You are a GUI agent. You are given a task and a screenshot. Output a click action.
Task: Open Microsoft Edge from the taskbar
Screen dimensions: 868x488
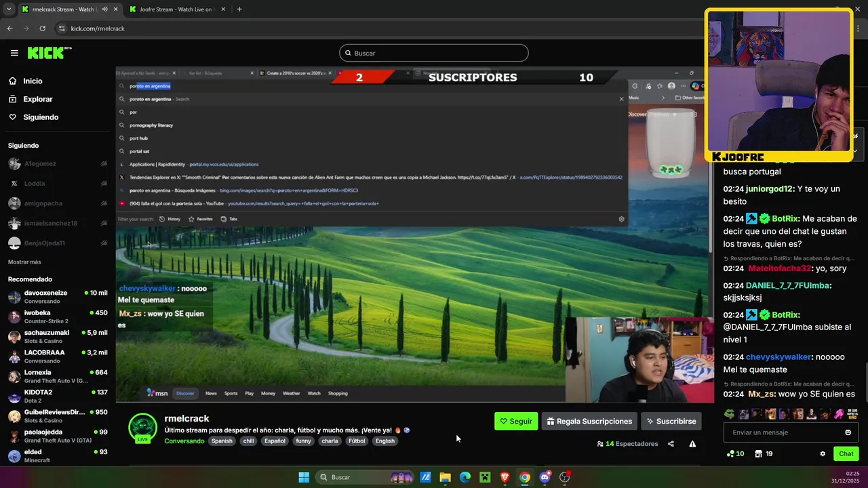(x=465, y=477)
